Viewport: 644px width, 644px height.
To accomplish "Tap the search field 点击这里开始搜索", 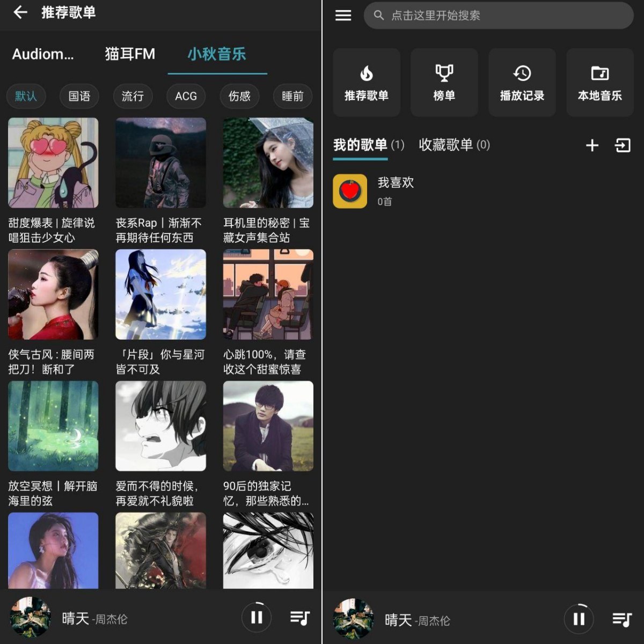I will coord(497,16).
